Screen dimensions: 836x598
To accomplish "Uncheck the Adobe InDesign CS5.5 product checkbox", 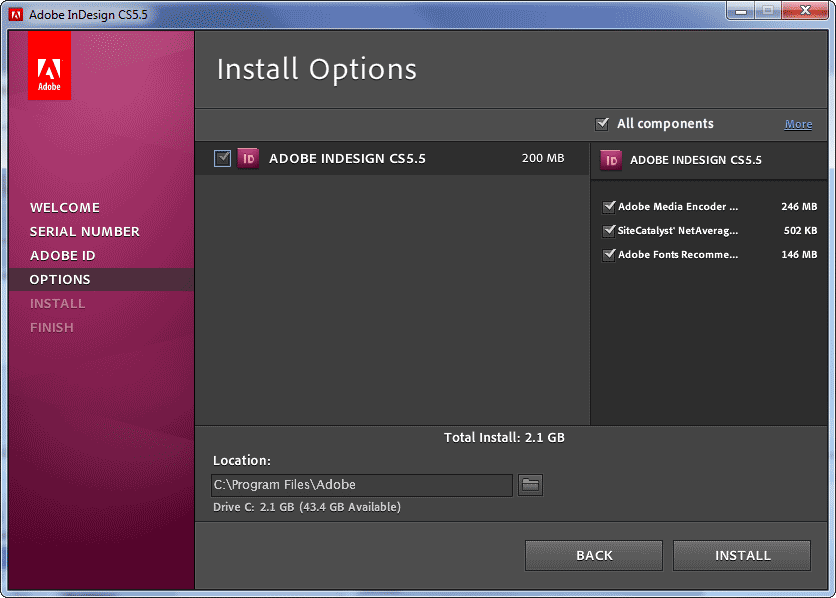I will pos(222,158).
